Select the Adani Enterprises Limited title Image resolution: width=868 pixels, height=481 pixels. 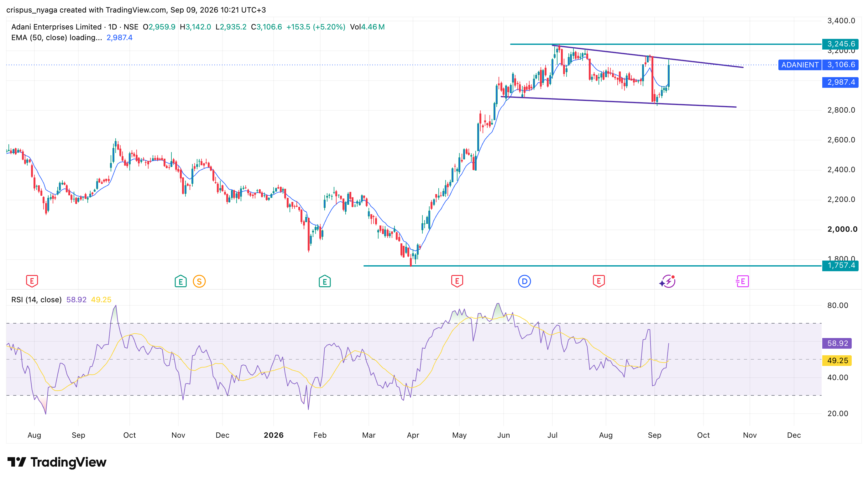click(x=56, y=27)
